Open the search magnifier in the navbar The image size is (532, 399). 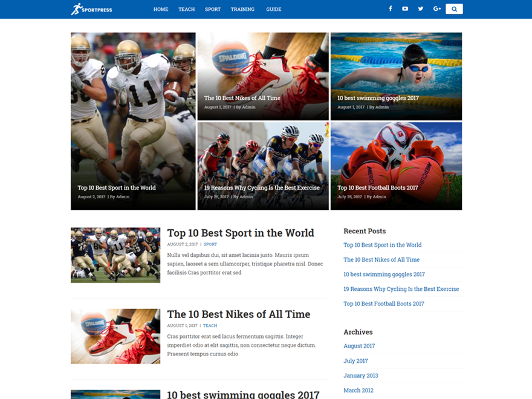click(454, 8)
